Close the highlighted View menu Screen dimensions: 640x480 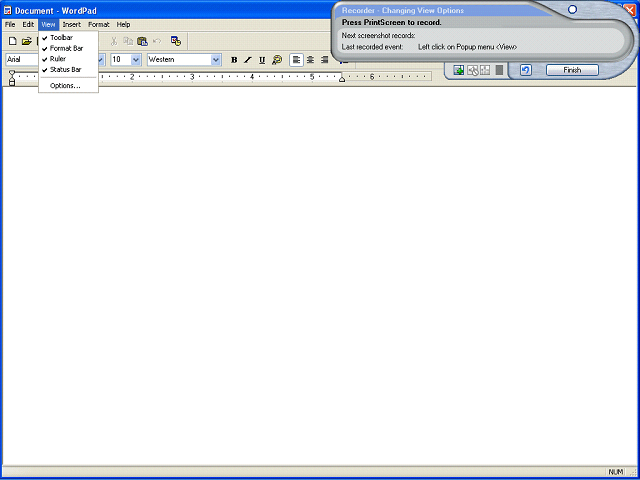pos(49,24)
